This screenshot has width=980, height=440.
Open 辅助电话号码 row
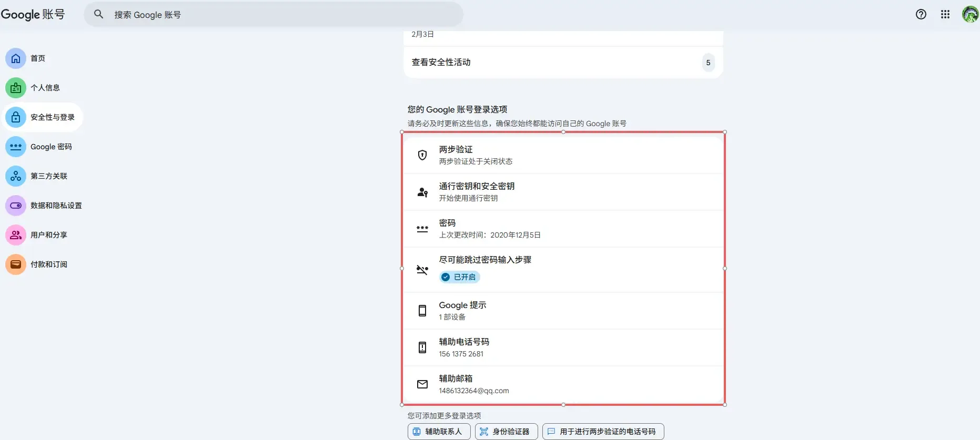pyautogui.click(x=563, y=347)
